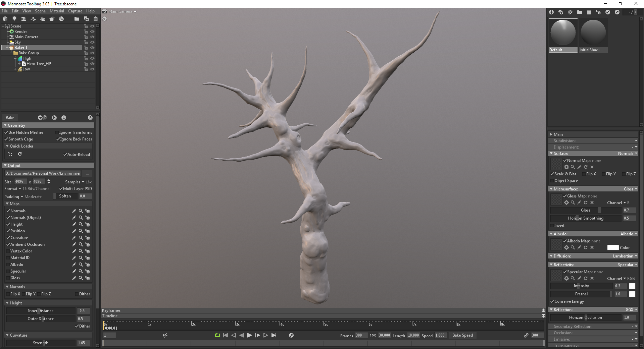Enable the Material ID map for baking
This screenshot has height=349, width=644.
(x=8, y=258)
